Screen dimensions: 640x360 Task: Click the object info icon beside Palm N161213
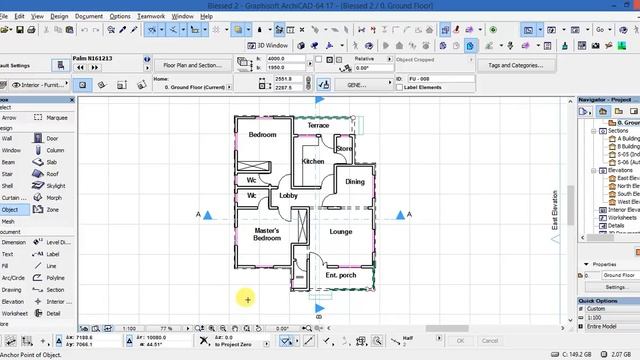pos(147,59)
